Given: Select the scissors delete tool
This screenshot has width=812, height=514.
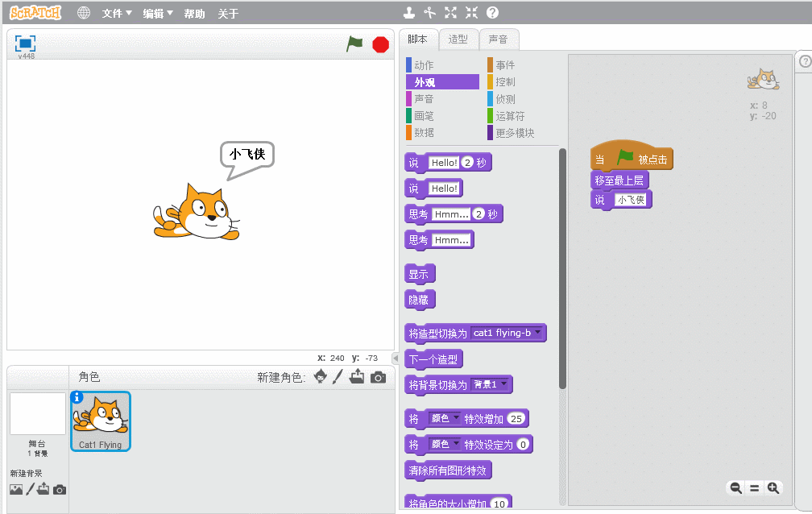Looking at the screenshot, I should click(x=429, y=12).
